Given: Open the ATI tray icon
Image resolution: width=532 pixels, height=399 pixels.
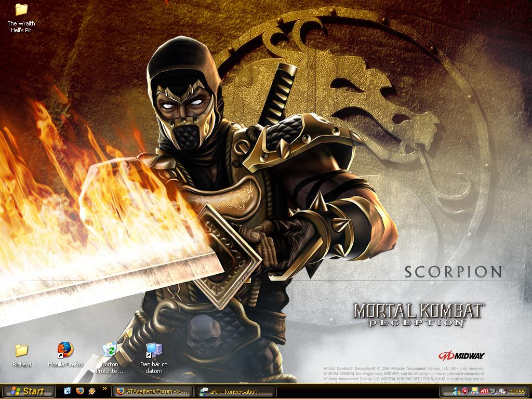Looking at the screenshot, I should 484,391.
